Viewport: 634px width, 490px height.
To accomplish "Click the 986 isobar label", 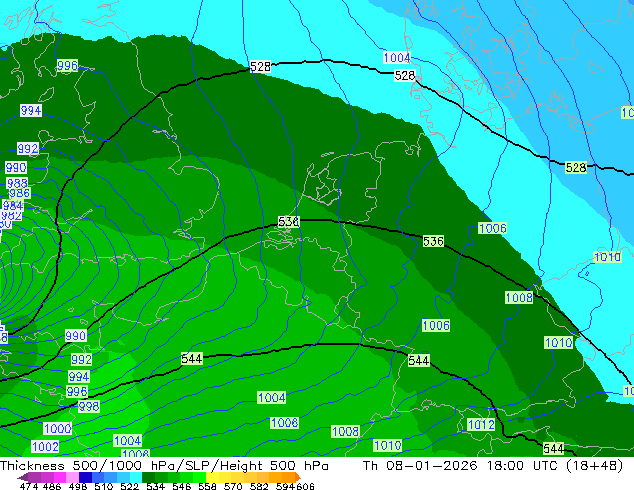I will [19, 193].
